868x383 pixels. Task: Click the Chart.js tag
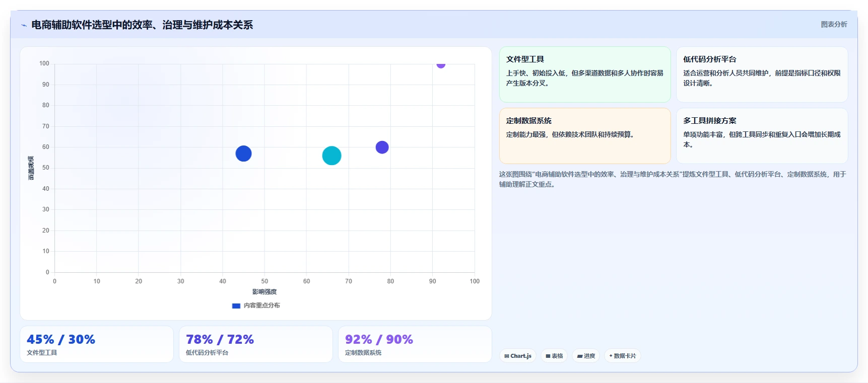tap(518, 356)
